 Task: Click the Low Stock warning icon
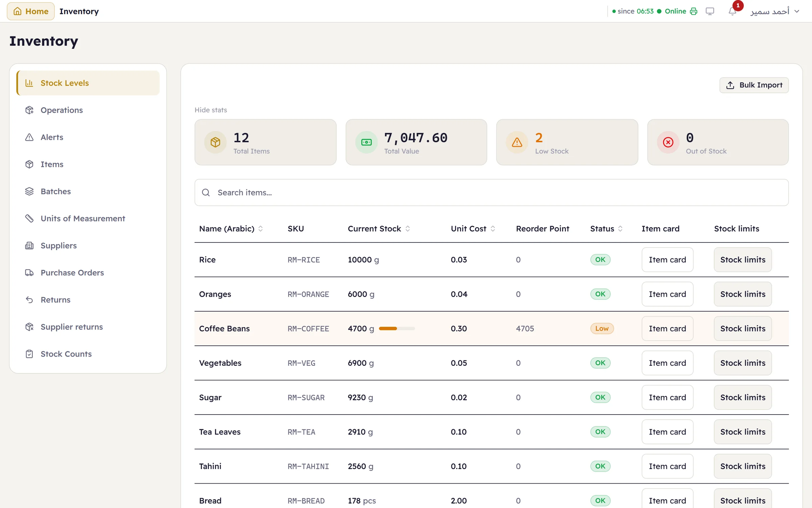tap(517, 142)
